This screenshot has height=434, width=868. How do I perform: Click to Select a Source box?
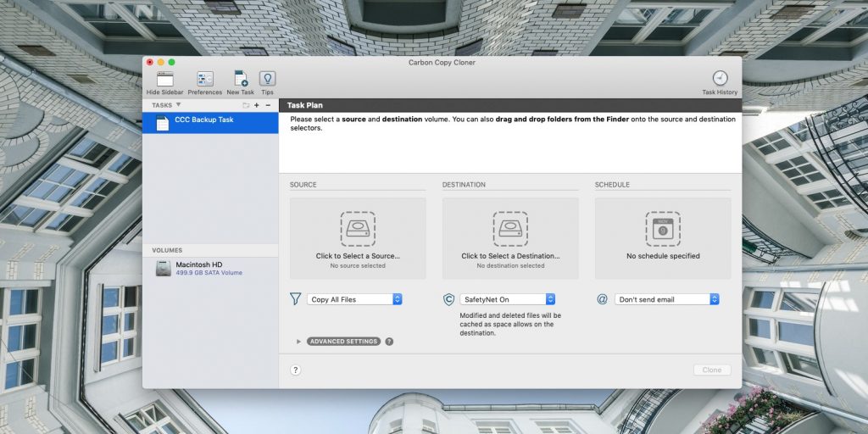point(358,238)
